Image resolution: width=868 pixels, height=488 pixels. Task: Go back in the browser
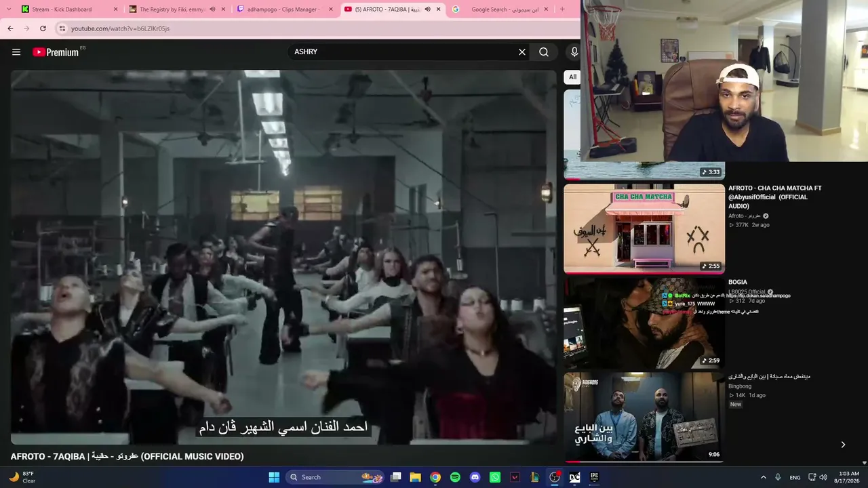(x=10, y=28)
